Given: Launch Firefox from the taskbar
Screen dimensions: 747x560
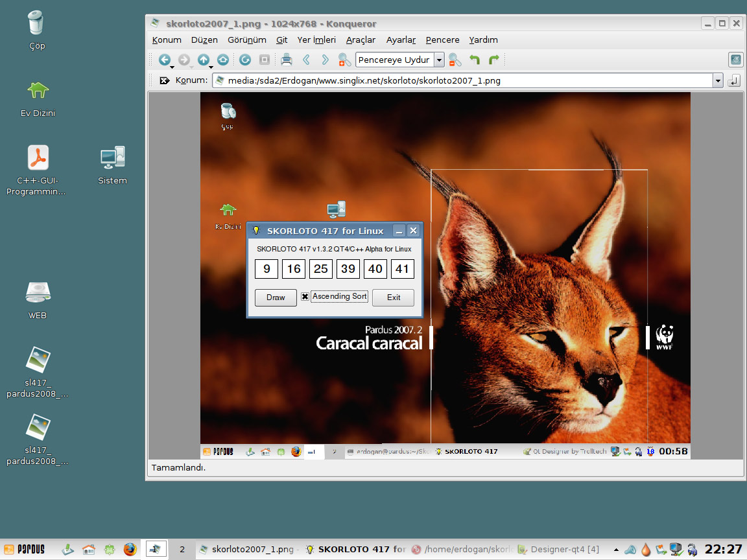Looking at the screenshot, I should (x=130, y=549).
